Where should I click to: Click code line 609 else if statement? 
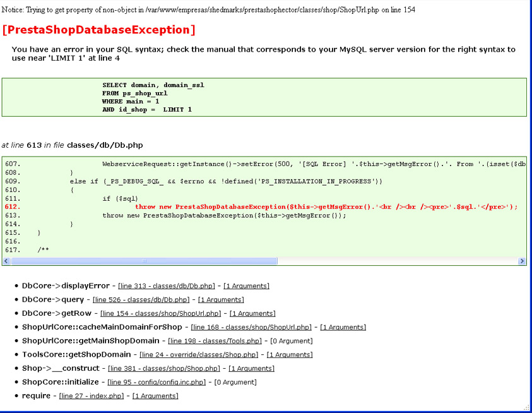226,181
